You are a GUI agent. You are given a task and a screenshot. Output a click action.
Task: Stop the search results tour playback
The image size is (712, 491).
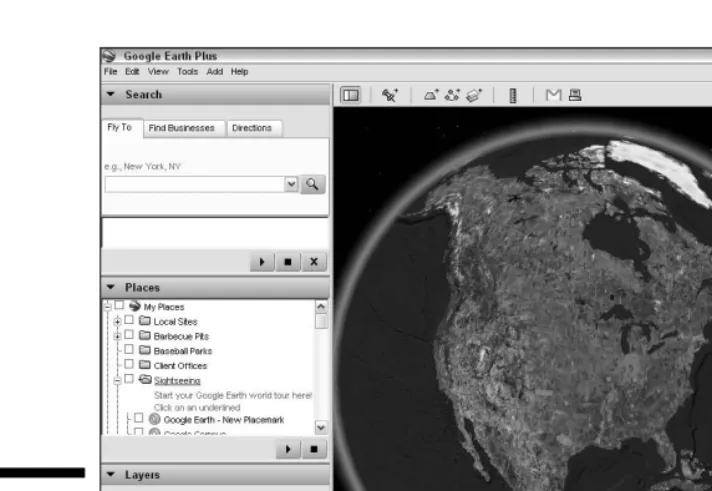288,262
